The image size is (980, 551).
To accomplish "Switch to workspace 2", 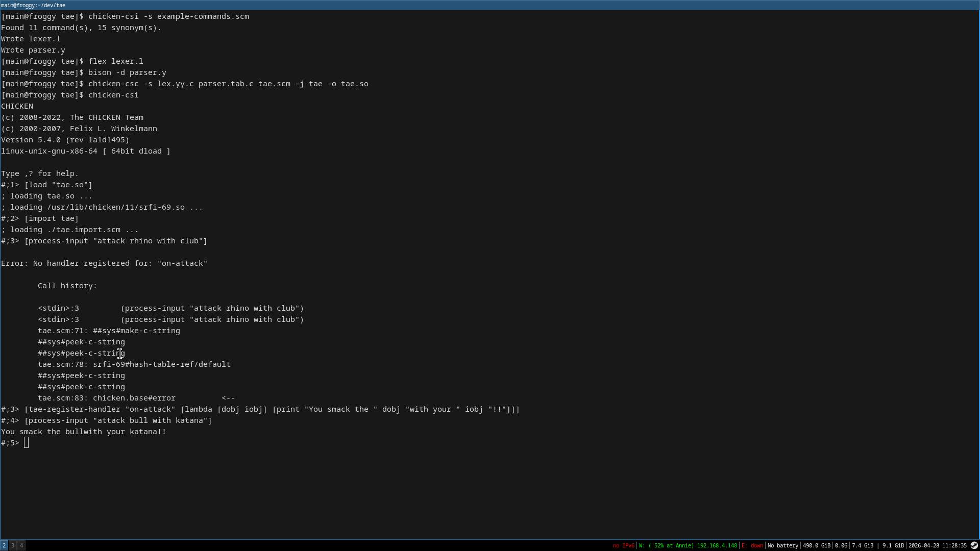I will (x=4, y=545).
